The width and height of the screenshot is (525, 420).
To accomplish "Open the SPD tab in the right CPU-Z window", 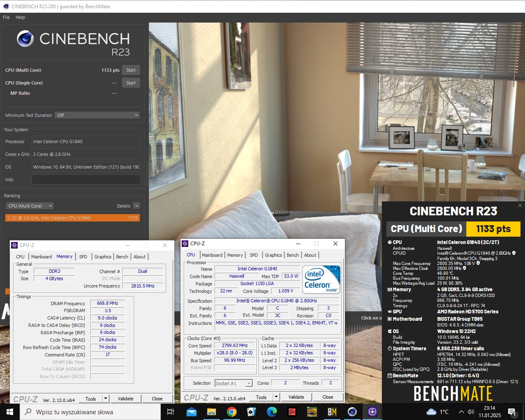I will coord(254,255).
